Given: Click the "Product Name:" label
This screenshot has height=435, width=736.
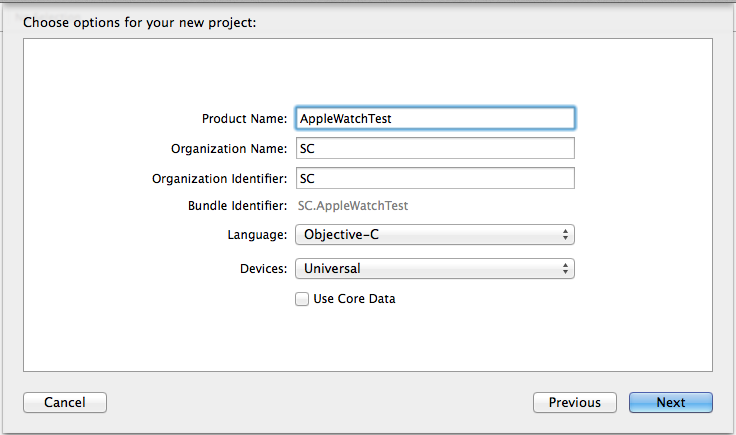Looking at the screenshot, I should pos(245,118).
